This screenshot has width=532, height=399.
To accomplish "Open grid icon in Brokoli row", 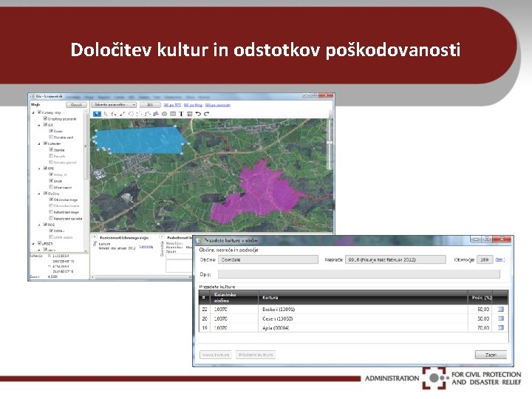I will pos(500,309).
